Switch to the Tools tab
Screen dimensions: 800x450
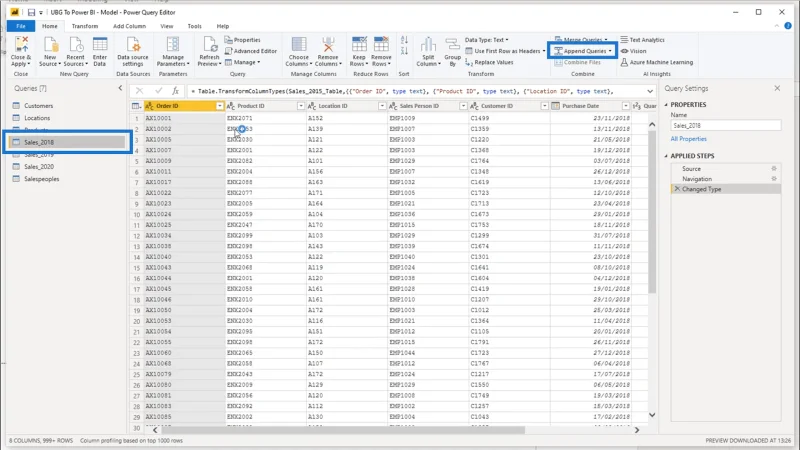coord(194,26)
